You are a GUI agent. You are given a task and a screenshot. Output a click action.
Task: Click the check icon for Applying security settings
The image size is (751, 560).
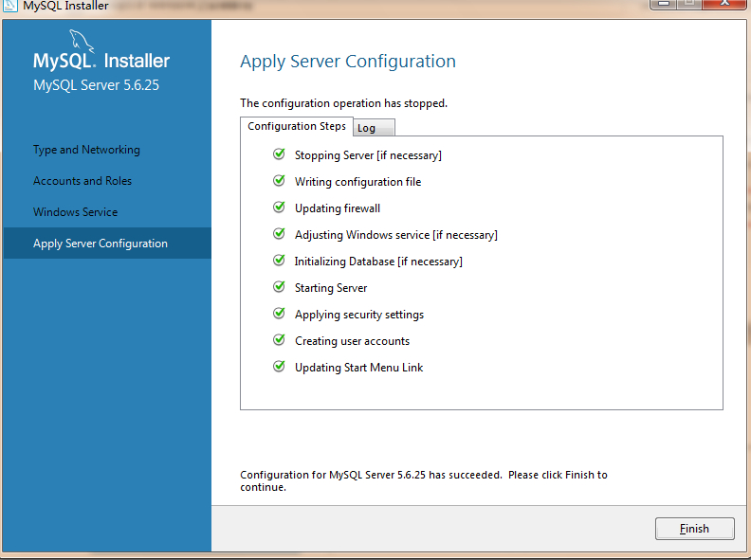[x=279, y=314]
